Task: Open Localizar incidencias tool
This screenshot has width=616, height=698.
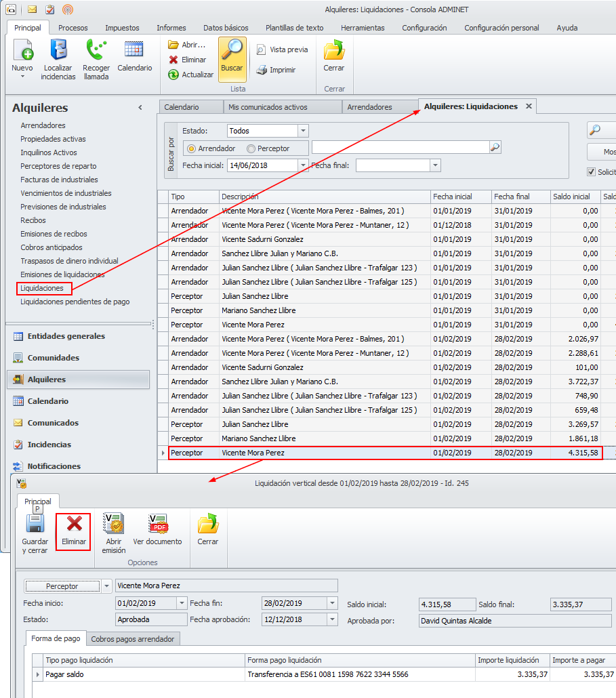Action: 58,60
